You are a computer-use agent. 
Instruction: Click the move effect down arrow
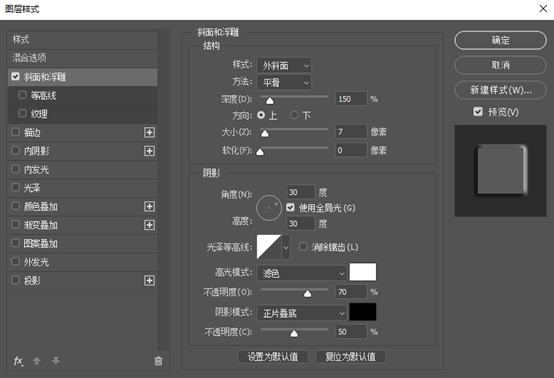[56, 361]
